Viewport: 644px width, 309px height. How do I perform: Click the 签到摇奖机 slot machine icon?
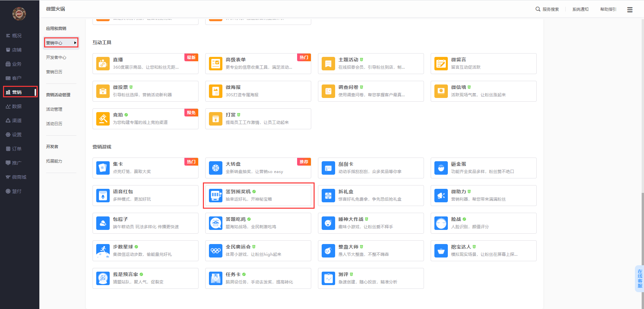(215, 196)
